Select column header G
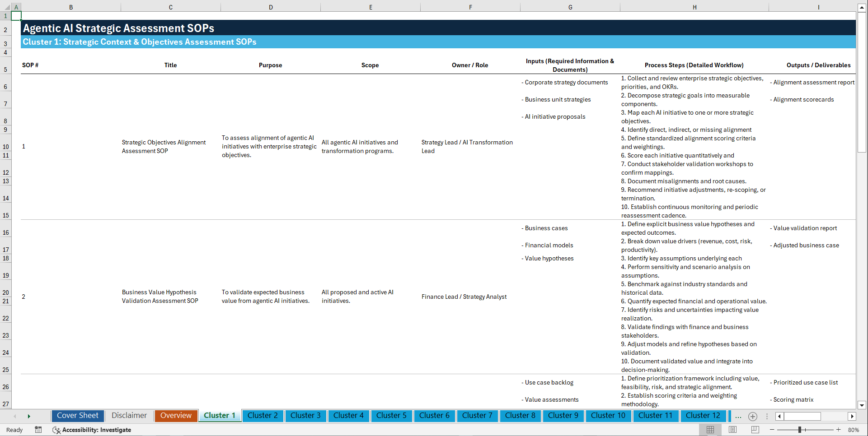 point(570,7)
